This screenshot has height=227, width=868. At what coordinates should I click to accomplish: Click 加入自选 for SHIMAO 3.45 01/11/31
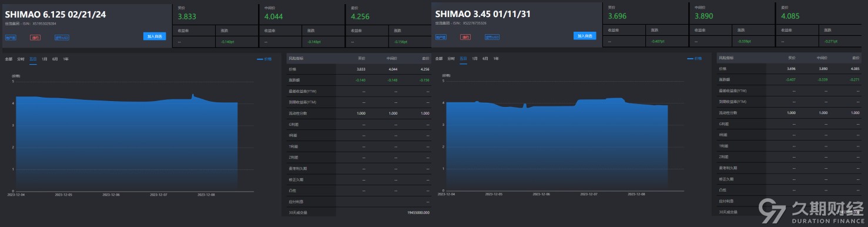[x=585, y=36]
